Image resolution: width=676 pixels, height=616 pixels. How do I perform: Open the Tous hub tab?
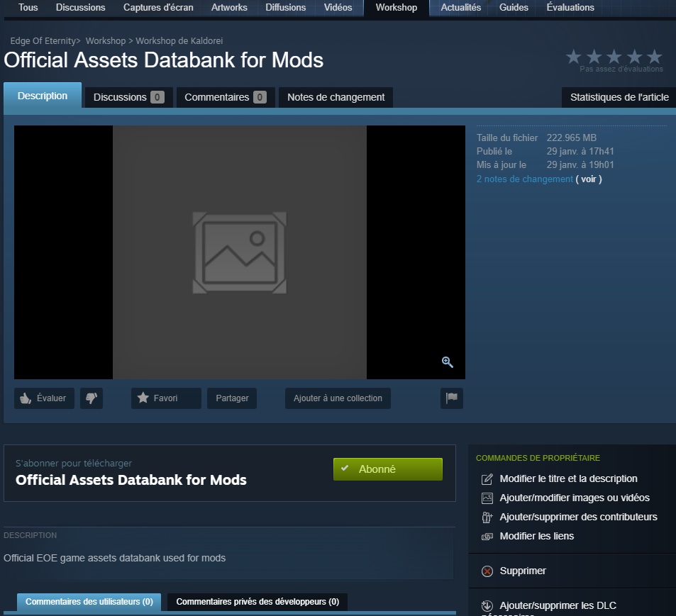pos(28,7)
